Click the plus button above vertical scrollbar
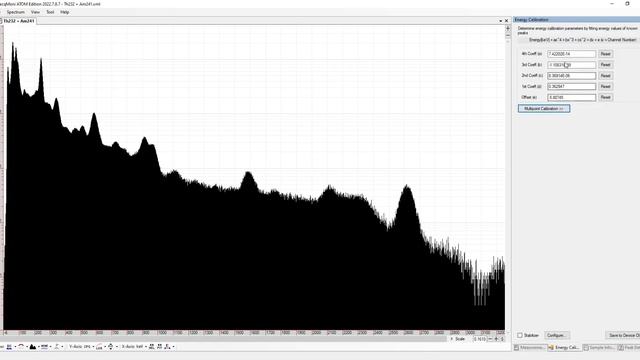Image resolution: width=640 pixels, height=360 pixels. pos(508,28)
